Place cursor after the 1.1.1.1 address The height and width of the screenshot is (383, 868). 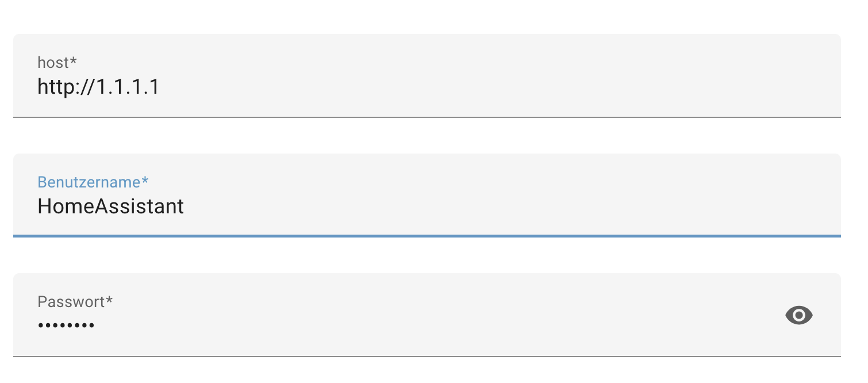pos(160,87)
